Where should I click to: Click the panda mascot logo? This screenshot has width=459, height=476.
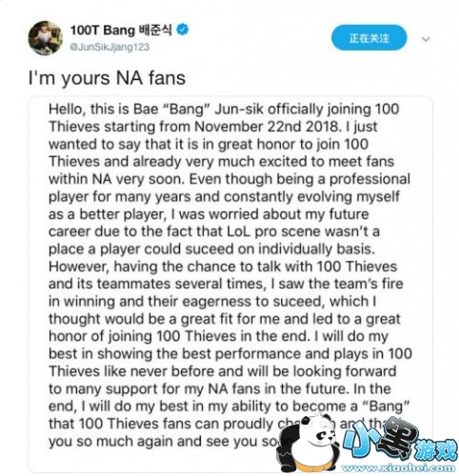[308, 444]
